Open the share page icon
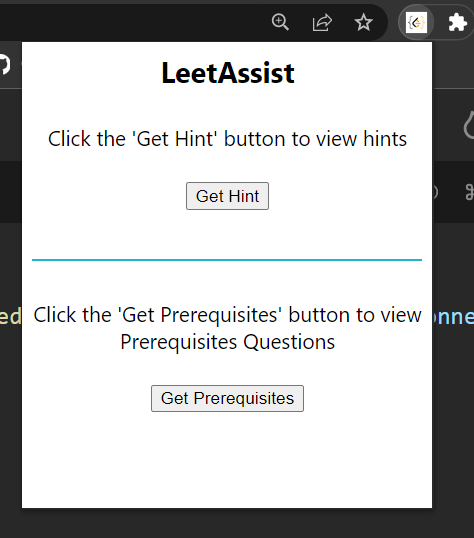474x538 pixels. point(322,23)
